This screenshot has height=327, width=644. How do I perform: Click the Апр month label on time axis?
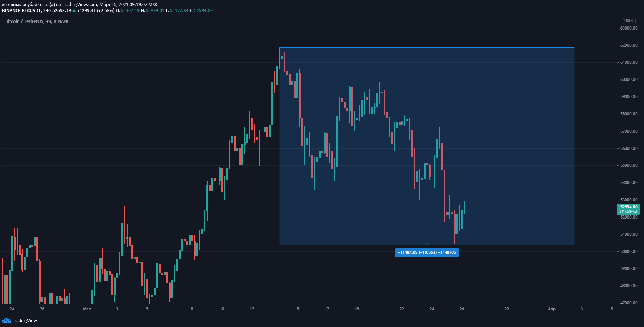point(552,309)
